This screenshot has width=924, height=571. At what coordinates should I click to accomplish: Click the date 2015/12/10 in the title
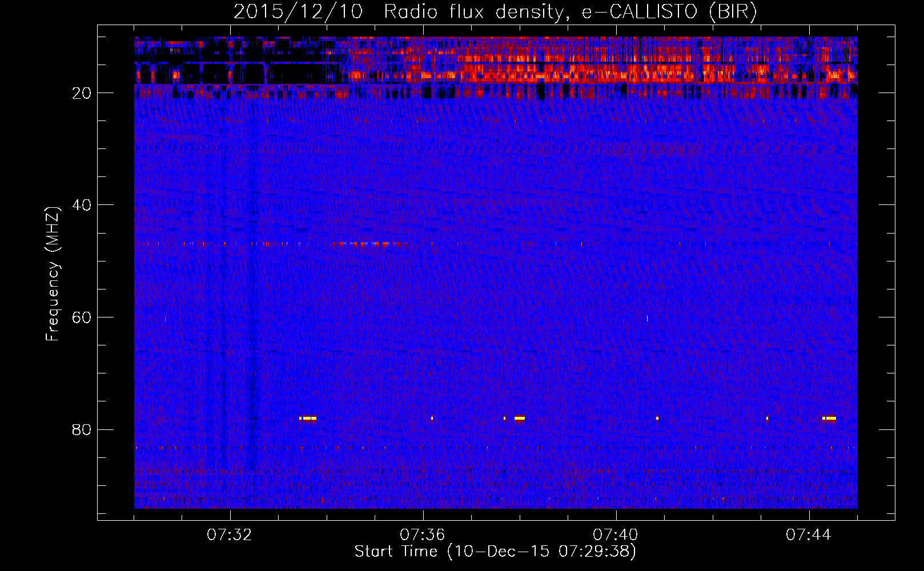click(x=298, y=12)
